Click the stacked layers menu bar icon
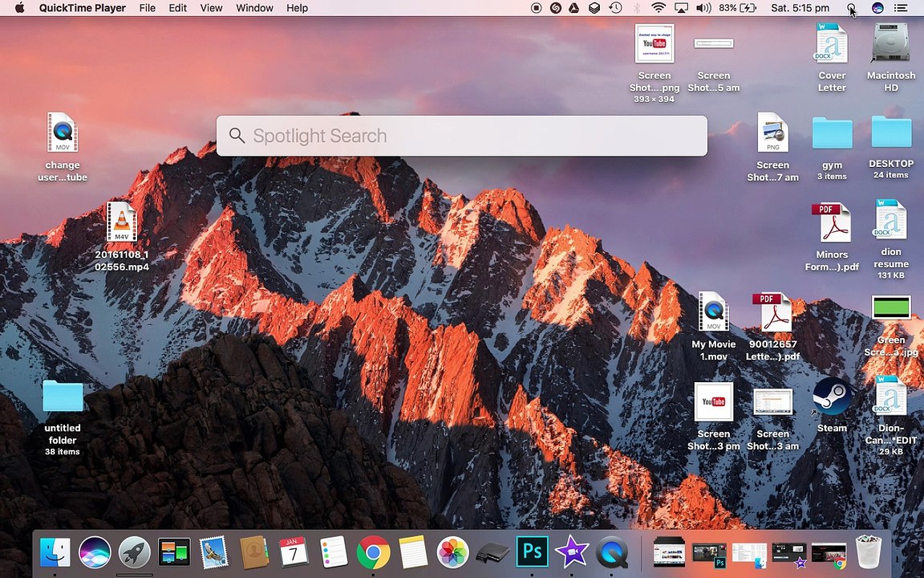The image size is (924, 578). (x=594, y=8)
